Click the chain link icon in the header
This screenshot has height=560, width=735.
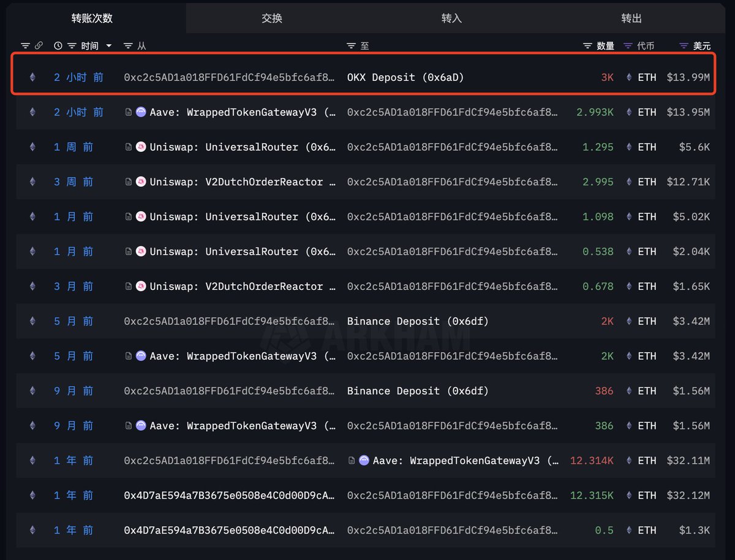click(39, 45)
